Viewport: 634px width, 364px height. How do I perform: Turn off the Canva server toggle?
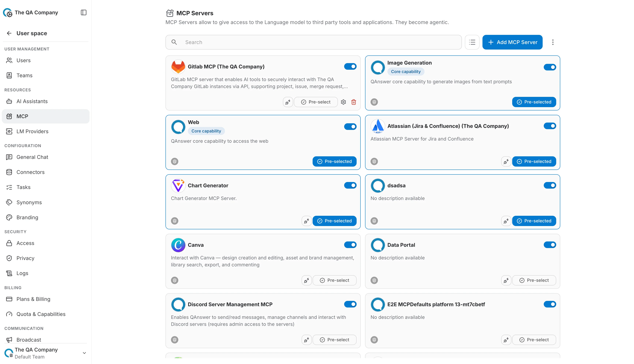(x=350, y=245)
